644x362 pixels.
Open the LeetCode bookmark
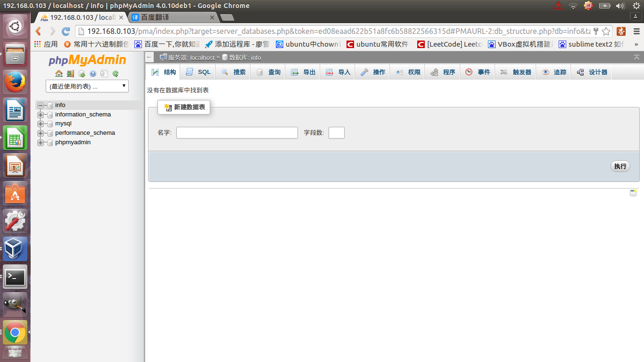point(449,44)
